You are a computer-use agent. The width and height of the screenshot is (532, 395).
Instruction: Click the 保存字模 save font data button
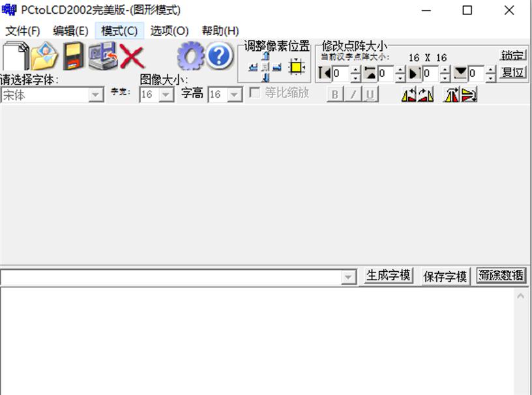(445, 276)
